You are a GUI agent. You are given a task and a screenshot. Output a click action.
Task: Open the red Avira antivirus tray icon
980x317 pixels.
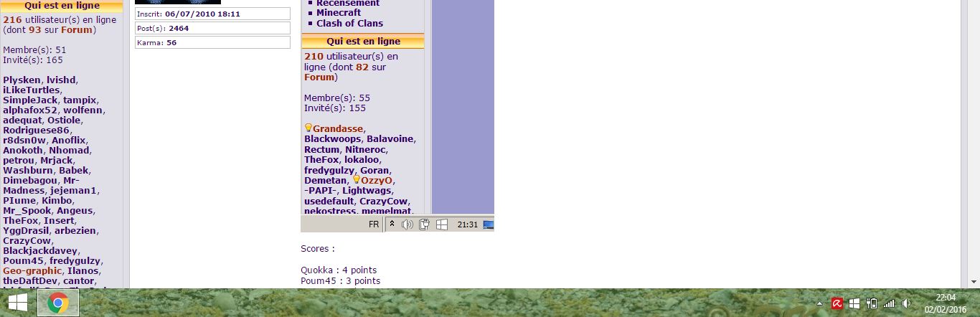point(837,303)
